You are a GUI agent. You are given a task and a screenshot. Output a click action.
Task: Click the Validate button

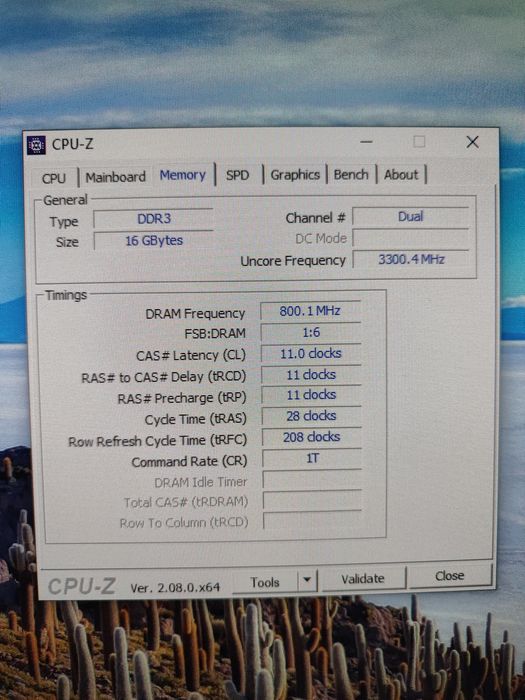coord(363,579)
